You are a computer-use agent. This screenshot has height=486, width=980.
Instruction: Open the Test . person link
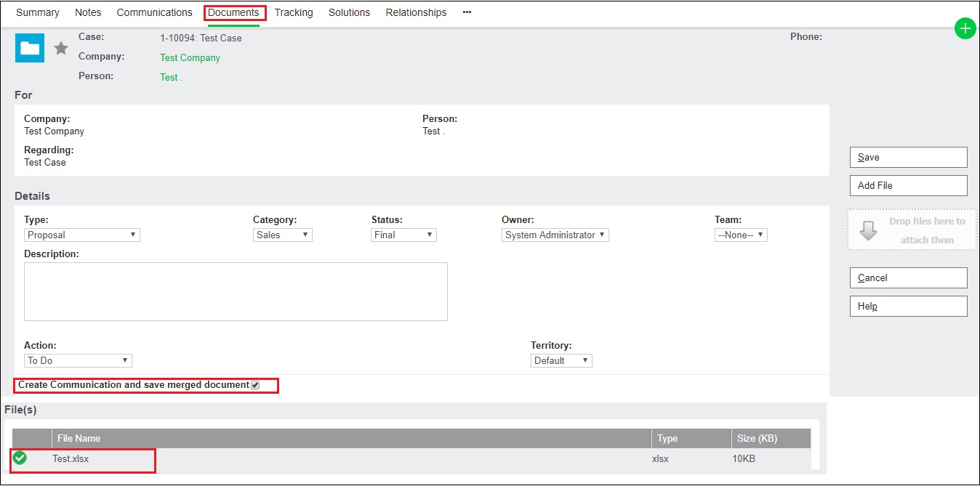tap(171, 77)
